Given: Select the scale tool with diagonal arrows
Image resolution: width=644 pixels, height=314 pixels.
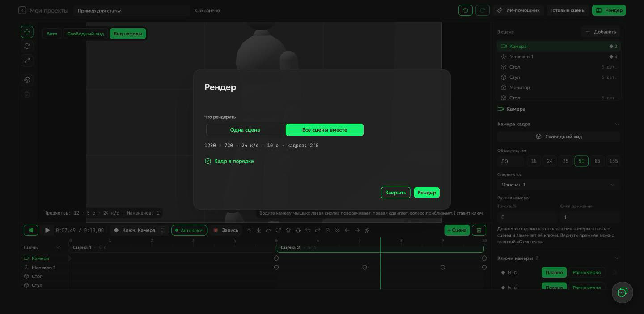Looking at the screenshot, I should (27, 60).
